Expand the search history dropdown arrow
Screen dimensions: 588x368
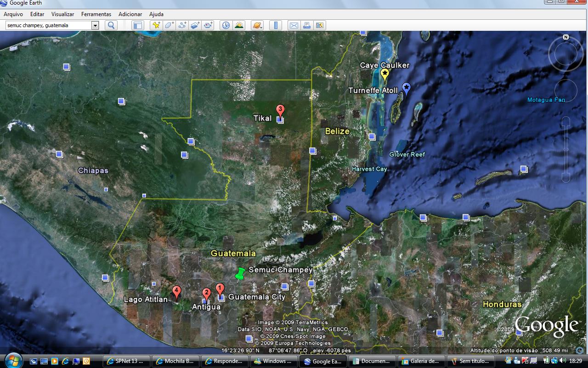point(95,25)
